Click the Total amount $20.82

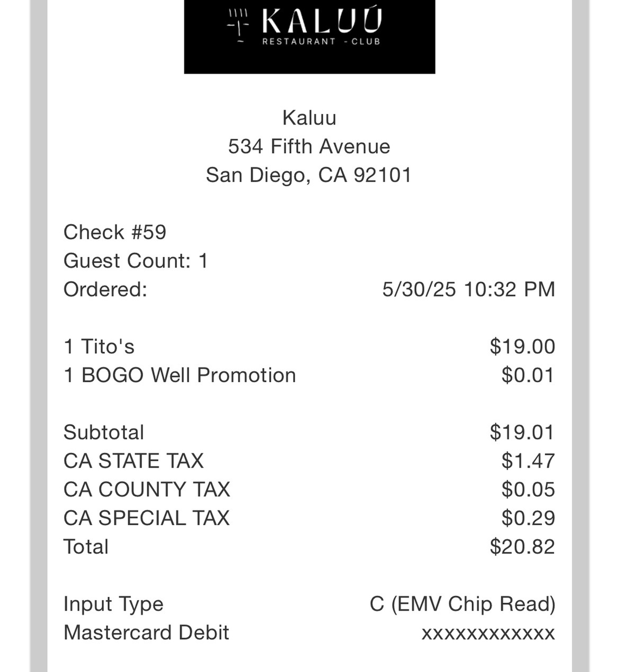tap(522, 546)
